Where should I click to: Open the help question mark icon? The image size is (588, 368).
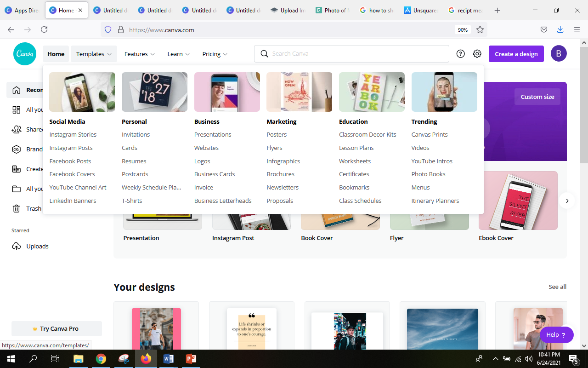460,54
